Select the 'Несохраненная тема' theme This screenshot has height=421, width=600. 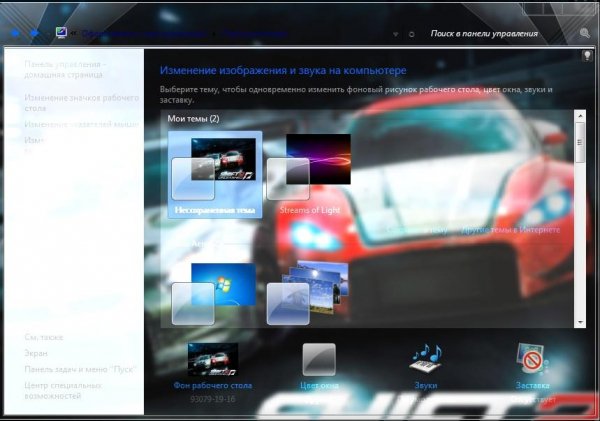pos(215,175)
